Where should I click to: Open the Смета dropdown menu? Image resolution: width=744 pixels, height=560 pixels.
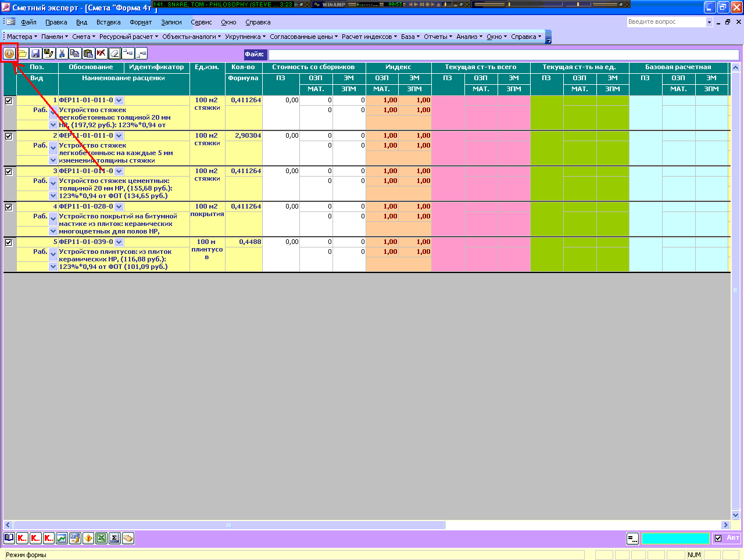[84, 37]
